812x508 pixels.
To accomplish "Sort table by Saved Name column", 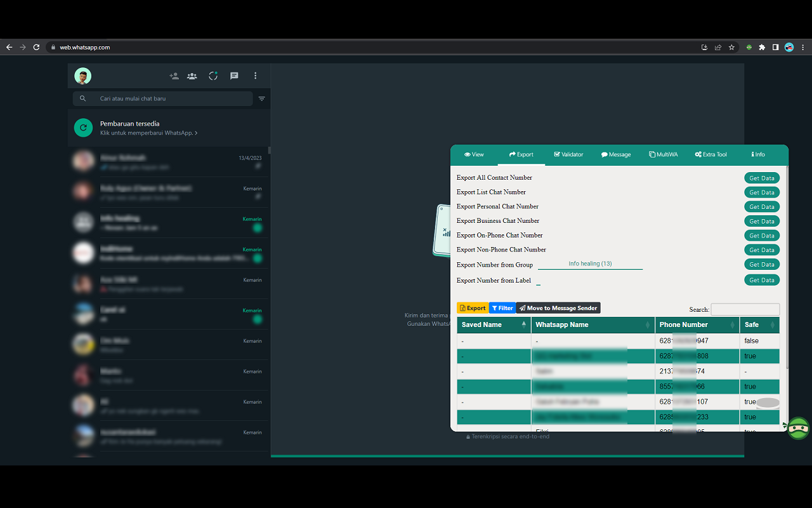I will (494, 324).
